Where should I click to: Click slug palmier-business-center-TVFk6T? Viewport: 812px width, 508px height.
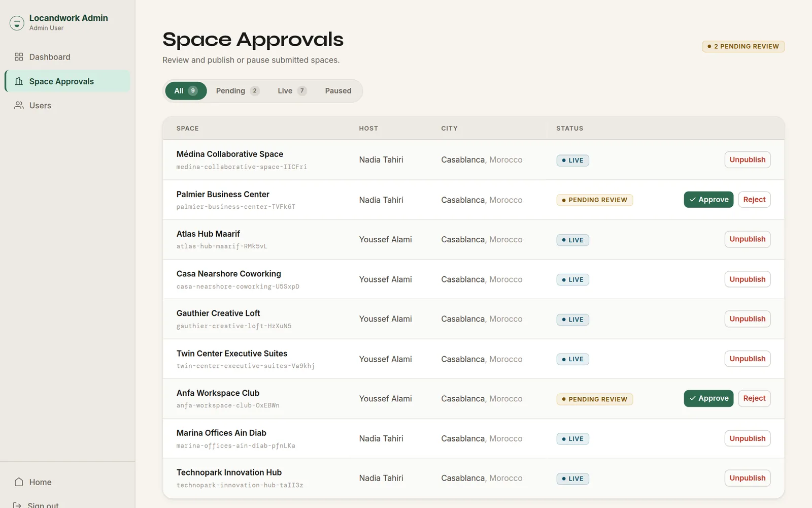(x=235, y=207)
